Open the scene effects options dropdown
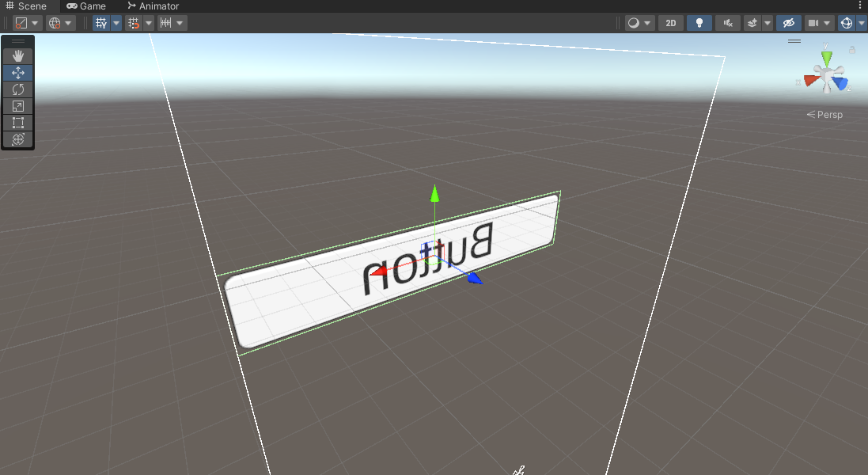Screen dimensions: 868x475 point(768,23)
